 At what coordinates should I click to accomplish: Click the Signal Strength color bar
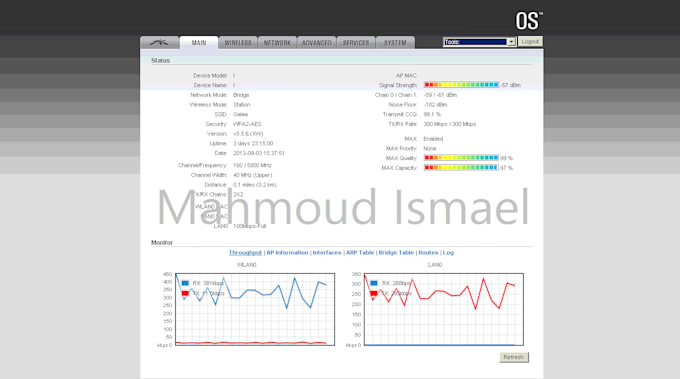coord(461,85)
